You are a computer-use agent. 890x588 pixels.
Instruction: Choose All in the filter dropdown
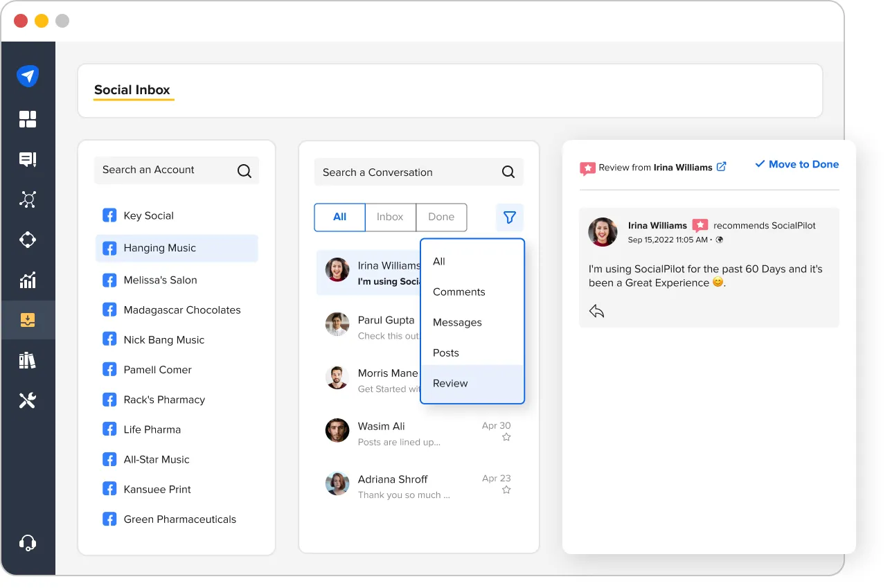click(472, 261)
